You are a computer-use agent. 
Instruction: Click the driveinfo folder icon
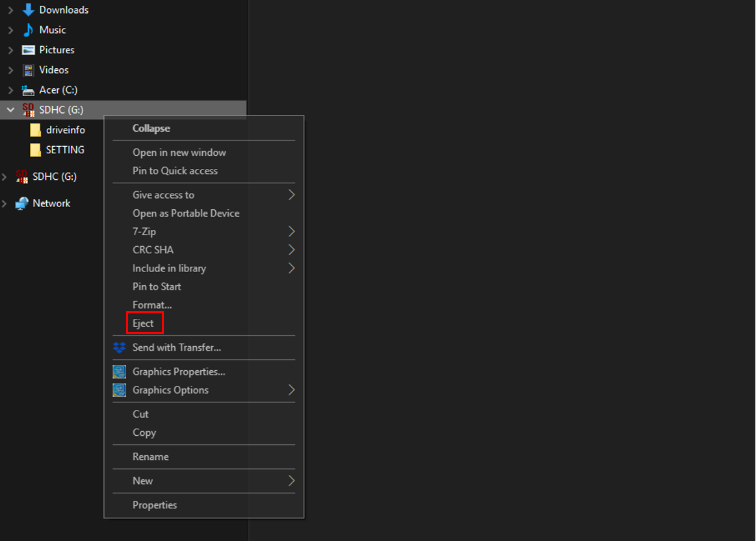[x=35, y=130]
